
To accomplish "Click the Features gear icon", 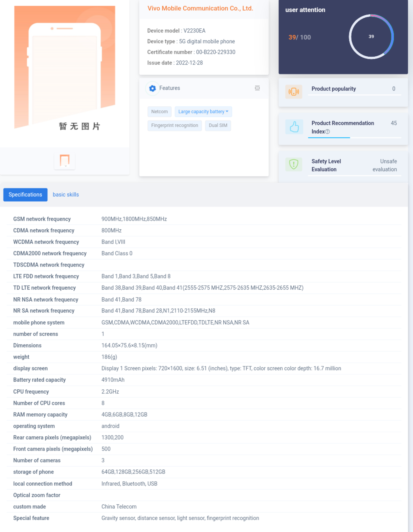I will click(x=152, y=88).
